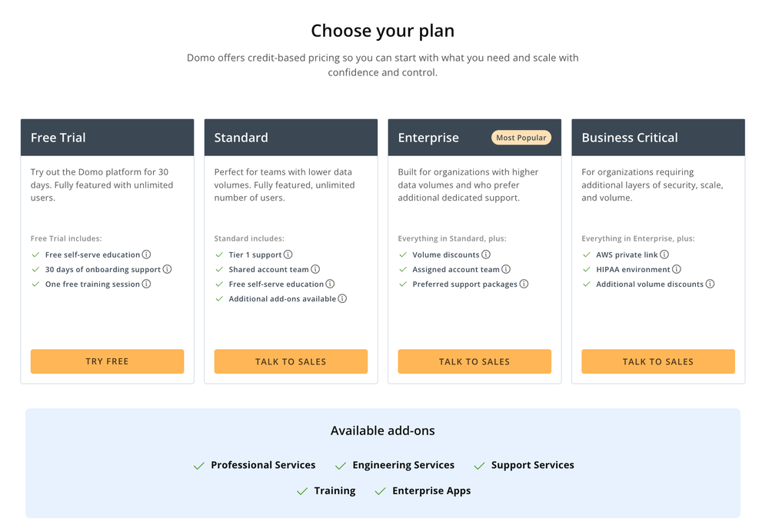Click the green checkmark beside Professional Services
The width and height of the screenshot is (769, 532).
click(197, 465)
